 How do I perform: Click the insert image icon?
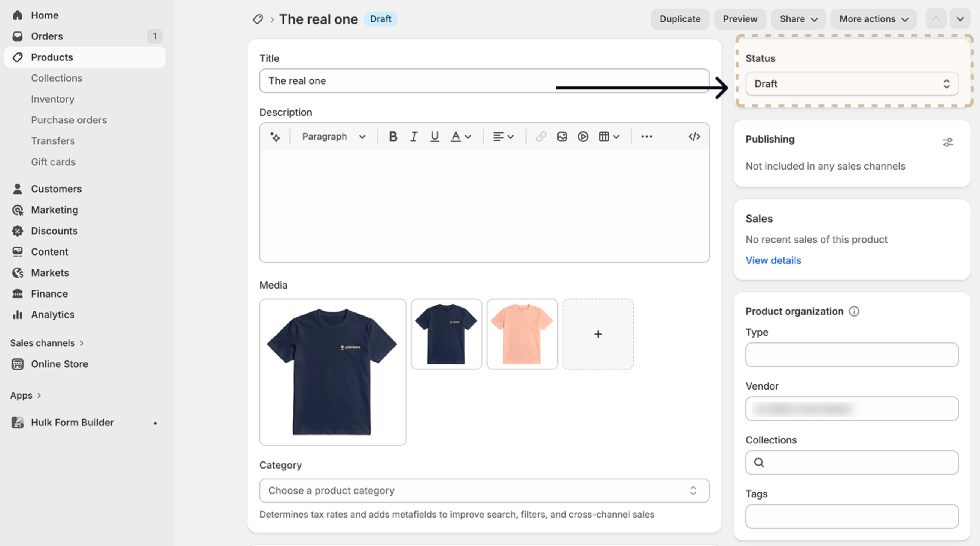click(x=562, y=137)
